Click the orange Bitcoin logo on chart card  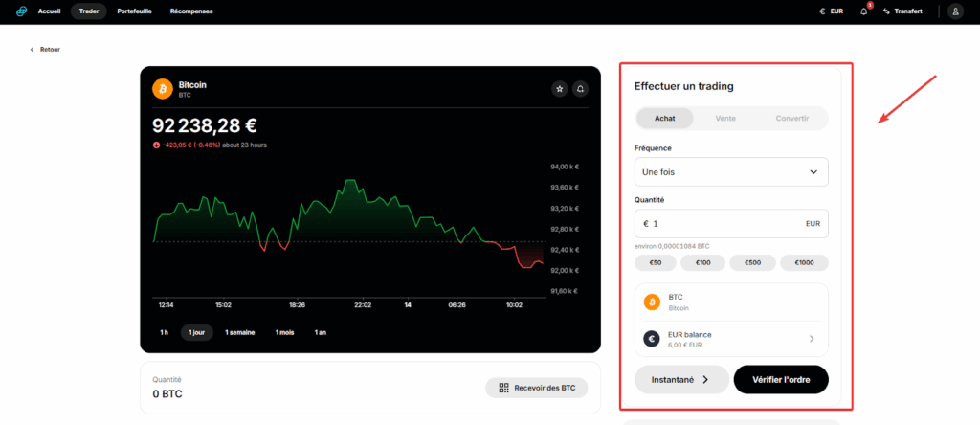(x=163, y=89)
